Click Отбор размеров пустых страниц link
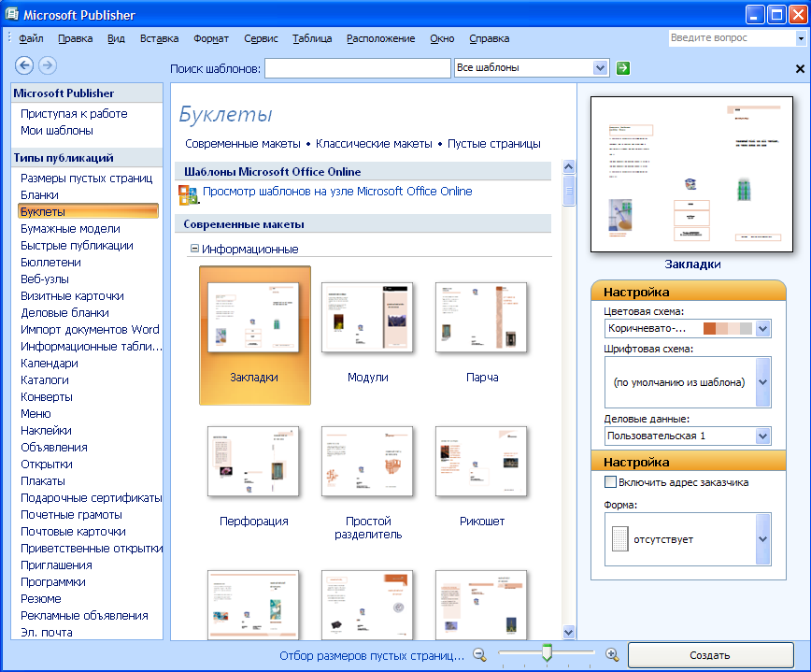Image resolution: width=811 pixels, height=672 pixels. click(x=372, y=655)
